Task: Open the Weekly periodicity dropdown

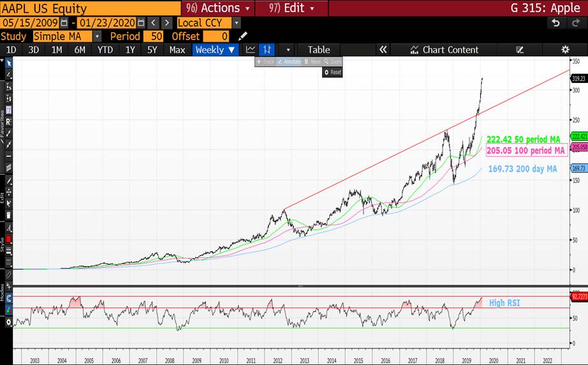Action: pyautogui.click(x=216, y=50)
